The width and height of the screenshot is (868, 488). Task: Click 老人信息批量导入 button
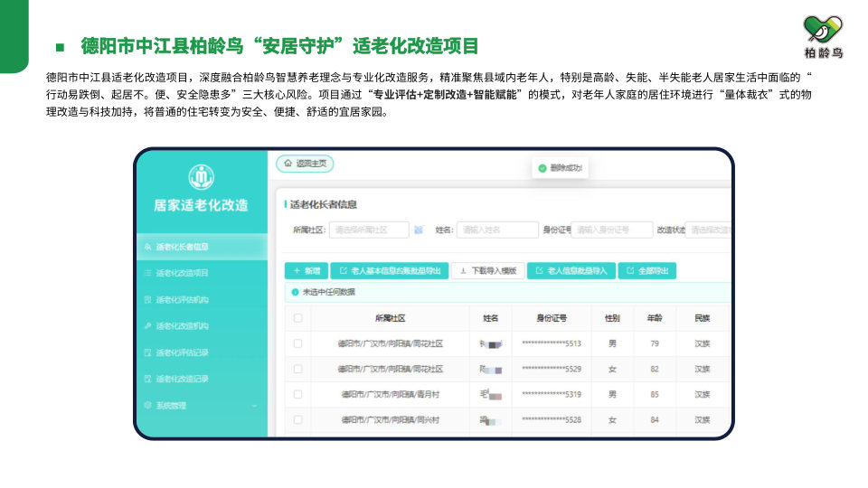click(571, 270)
